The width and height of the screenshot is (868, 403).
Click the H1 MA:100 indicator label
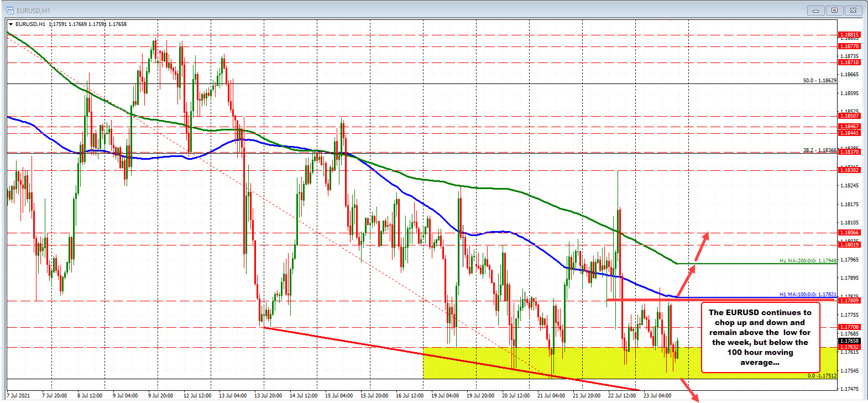(x=807, y=295)
